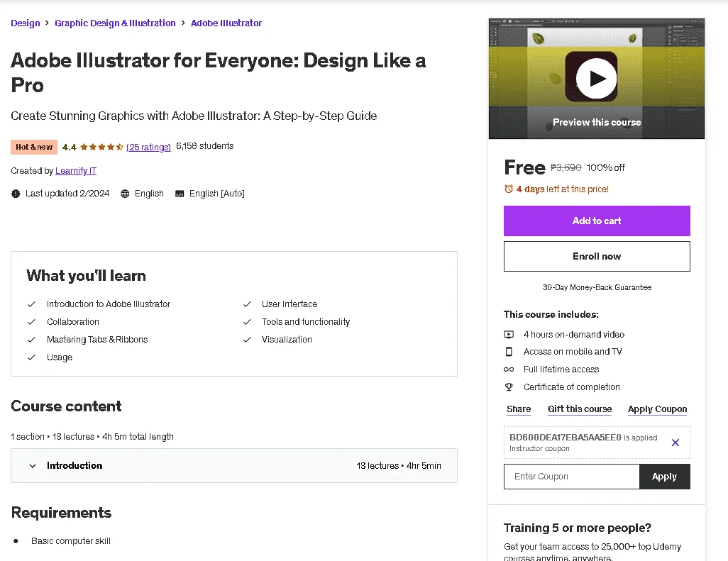Image resolution: width=728 pixels, height=561 pixels.
Task: Click the '6,158 students' text
Action: coord(205,146)
